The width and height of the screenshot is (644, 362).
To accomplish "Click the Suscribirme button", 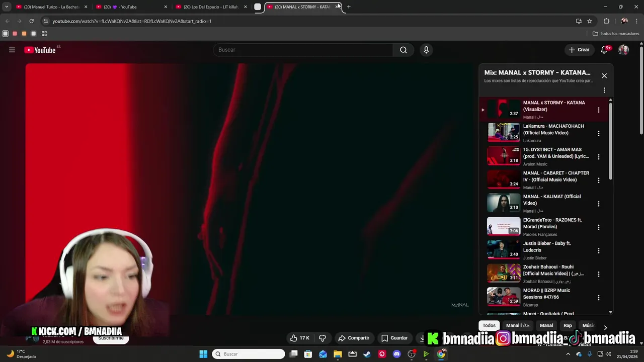I will point(111,339).
